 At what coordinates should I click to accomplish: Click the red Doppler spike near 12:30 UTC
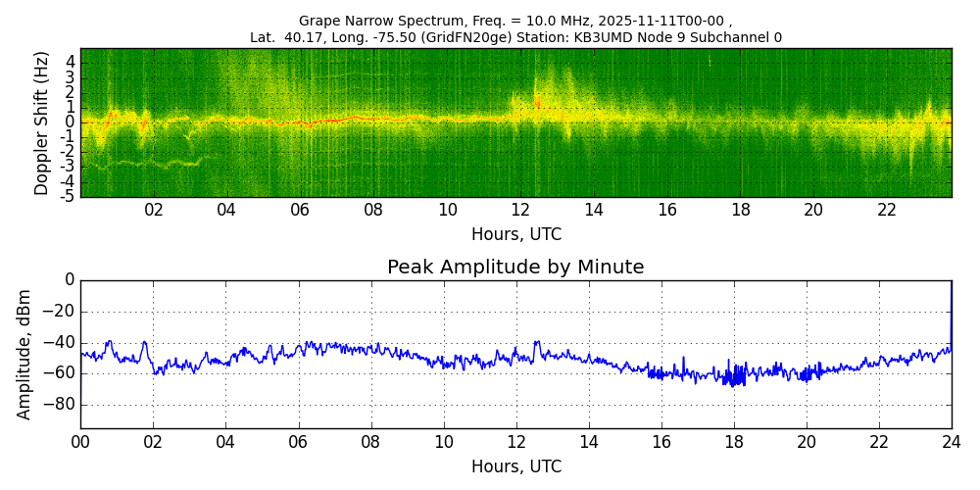pos(537,100)
